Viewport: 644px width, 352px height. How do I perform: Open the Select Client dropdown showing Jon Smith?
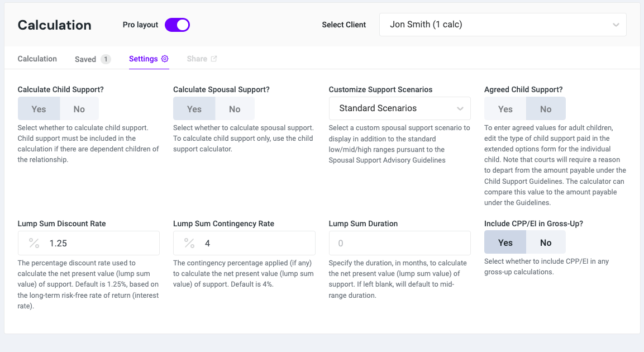tap(503, 25)
